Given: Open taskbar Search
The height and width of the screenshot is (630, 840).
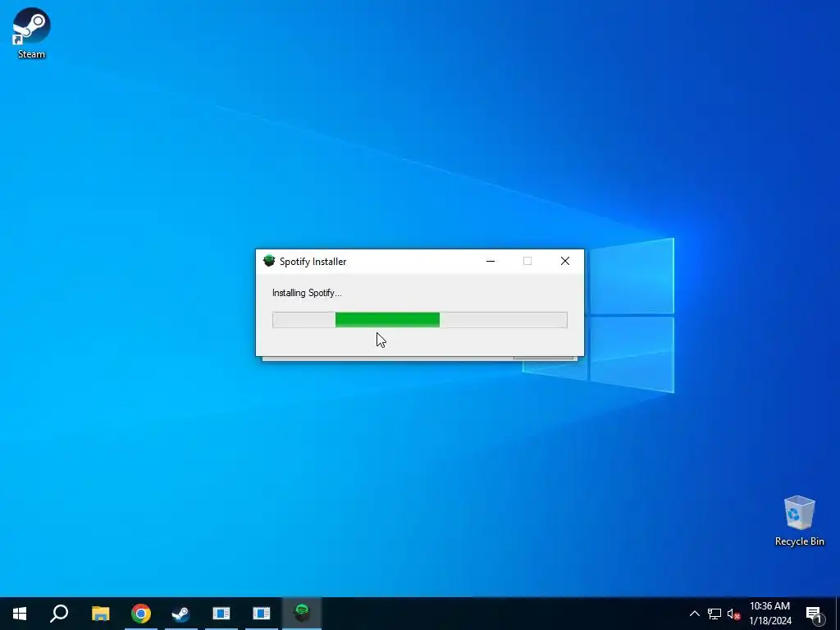Looking at the screenshot, I should click(59, 614).
